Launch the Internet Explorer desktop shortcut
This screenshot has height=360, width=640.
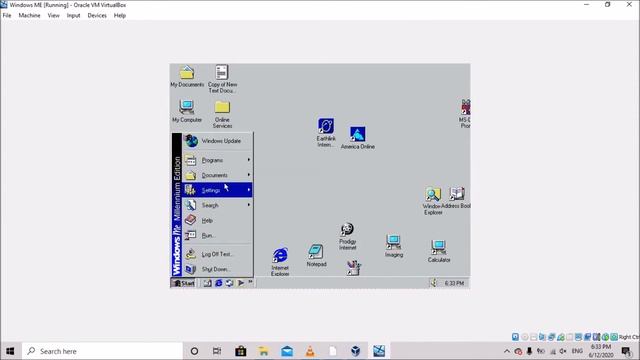click(280, 262)
